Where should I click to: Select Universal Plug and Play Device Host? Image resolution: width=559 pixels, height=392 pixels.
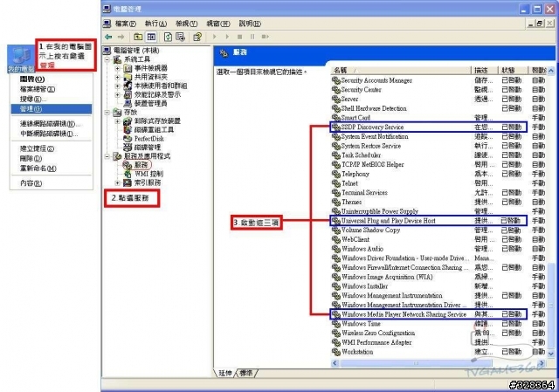pos(429,221)
